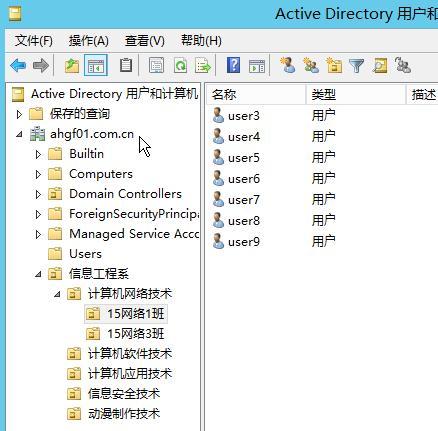Click the Filter funnel toolbar icon

(357, 66)
